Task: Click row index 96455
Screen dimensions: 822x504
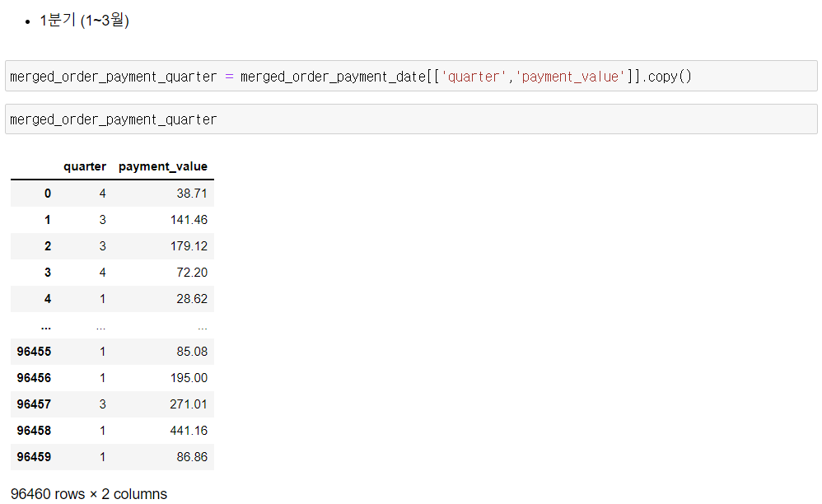Action: [x=34, y=352]
